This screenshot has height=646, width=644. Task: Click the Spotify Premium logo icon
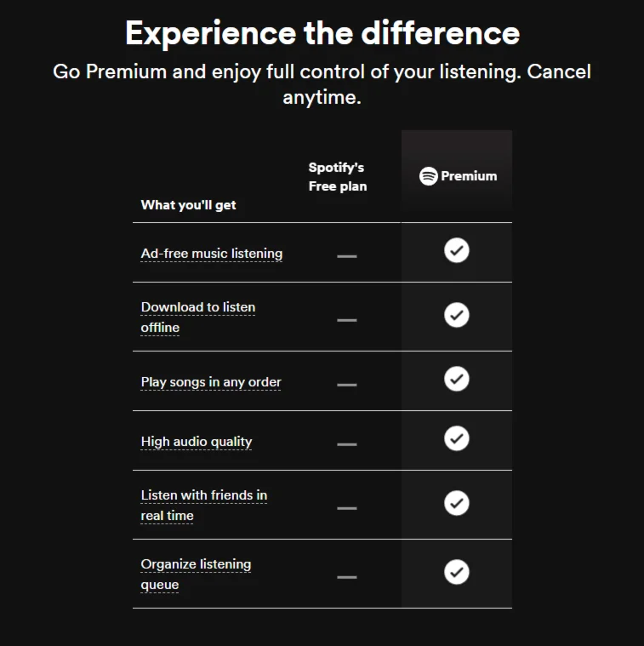[x=429, y=176]
